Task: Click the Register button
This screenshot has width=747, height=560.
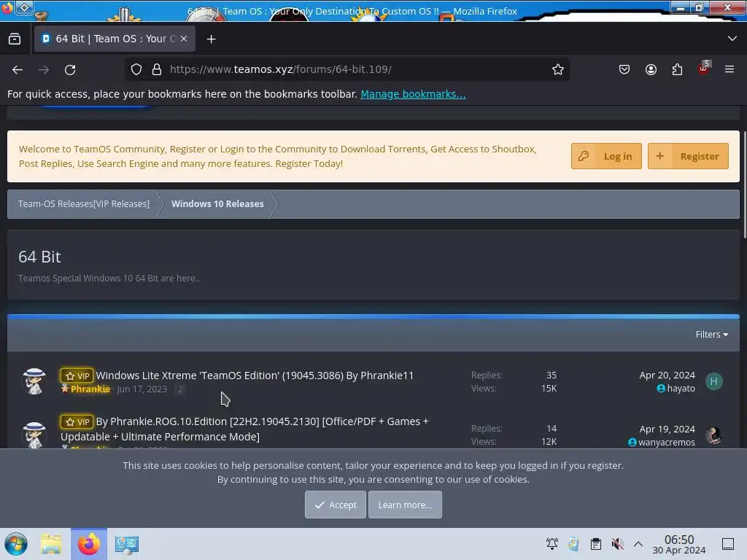Action: pyautogui.click(x=688, y=156)
